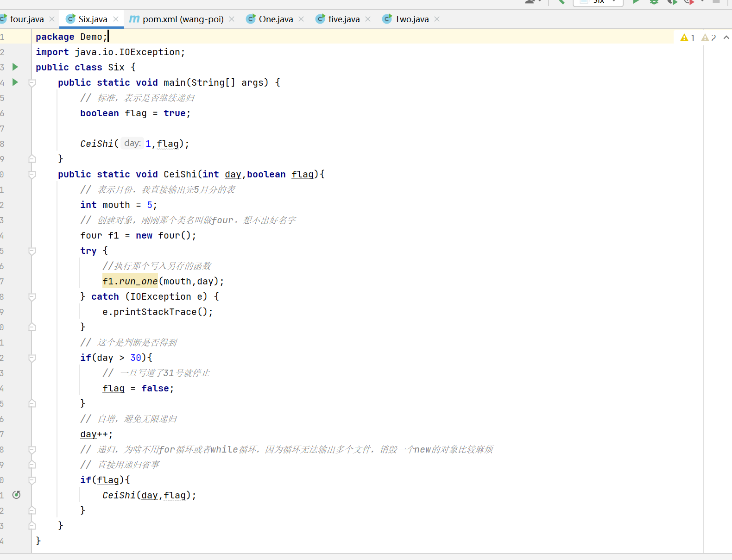The width and height of the screenshot is (732, 560).
Task: Close the pom.xml tab
Action: [x=232, y=19]
